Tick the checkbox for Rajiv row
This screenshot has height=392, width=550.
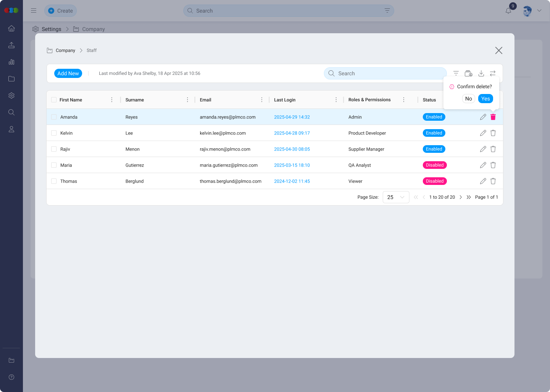tap(54, 149)
